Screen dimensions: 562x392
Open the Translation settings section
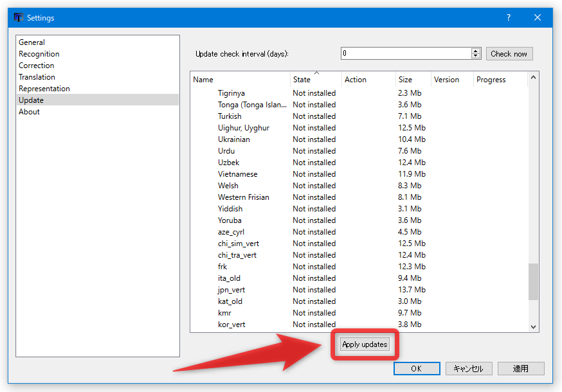[x=37, y=77]
